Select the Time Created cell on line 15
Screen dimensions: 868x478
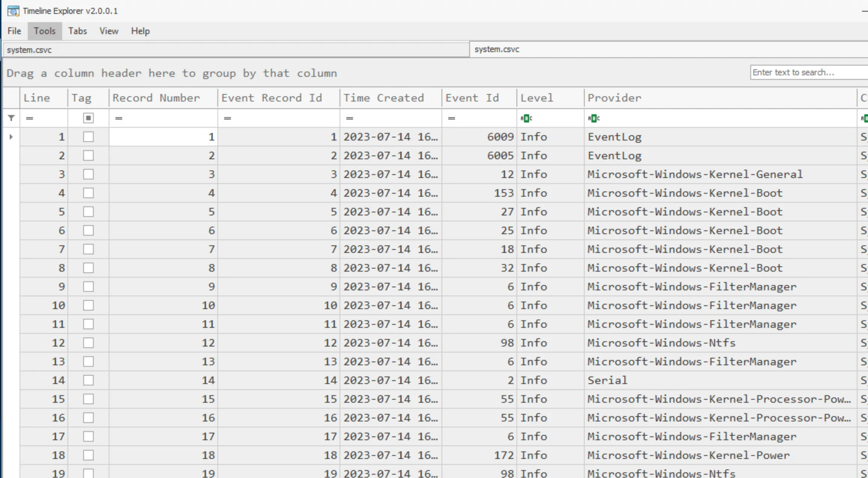[x=391, y=399]
